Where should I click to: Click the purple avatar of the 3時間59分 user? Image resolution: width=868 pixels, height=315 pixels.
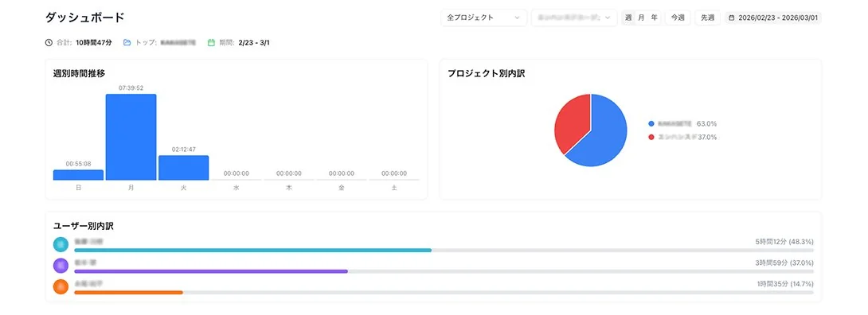(61, 266)
